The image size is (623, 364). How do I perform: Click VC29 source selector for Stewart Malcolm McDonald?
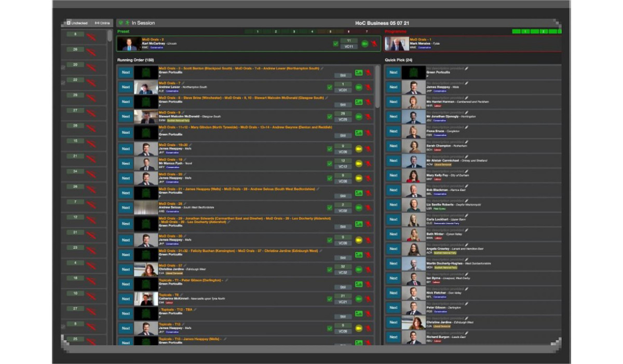click(x=343, y=120)
